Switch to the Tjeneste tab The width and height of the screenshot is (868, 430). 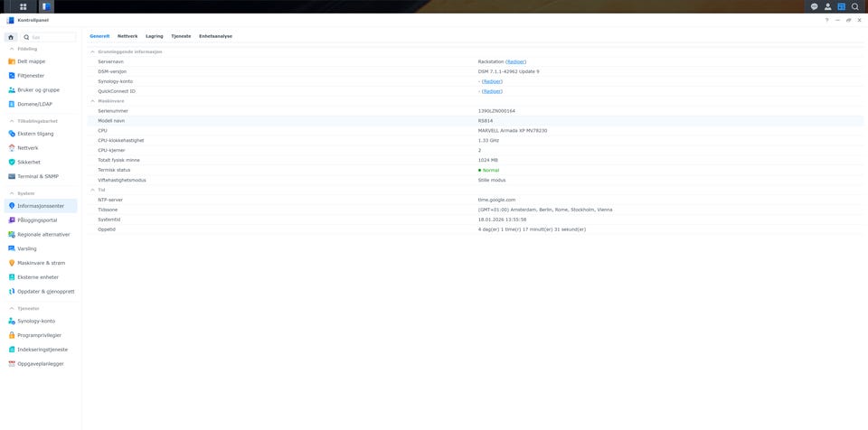181,36
